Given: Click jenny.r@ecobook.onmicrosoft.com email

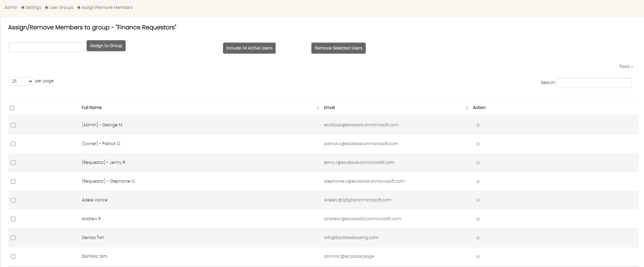Looking at the screenshot, I should 359,163.
